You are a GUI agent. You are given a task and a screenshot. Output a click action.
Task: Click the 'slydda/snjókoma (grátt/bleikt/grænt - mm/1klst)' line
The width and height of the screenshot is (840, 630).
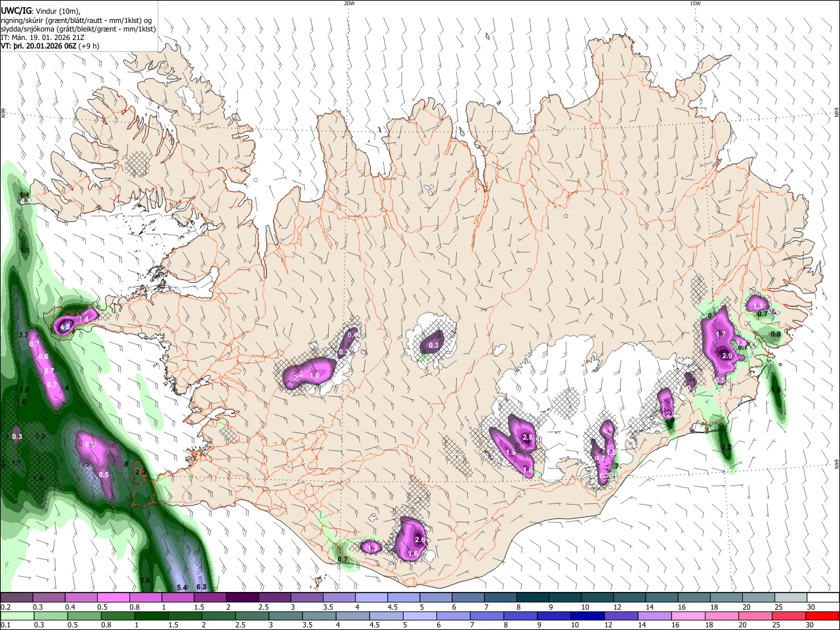point(78,29)
